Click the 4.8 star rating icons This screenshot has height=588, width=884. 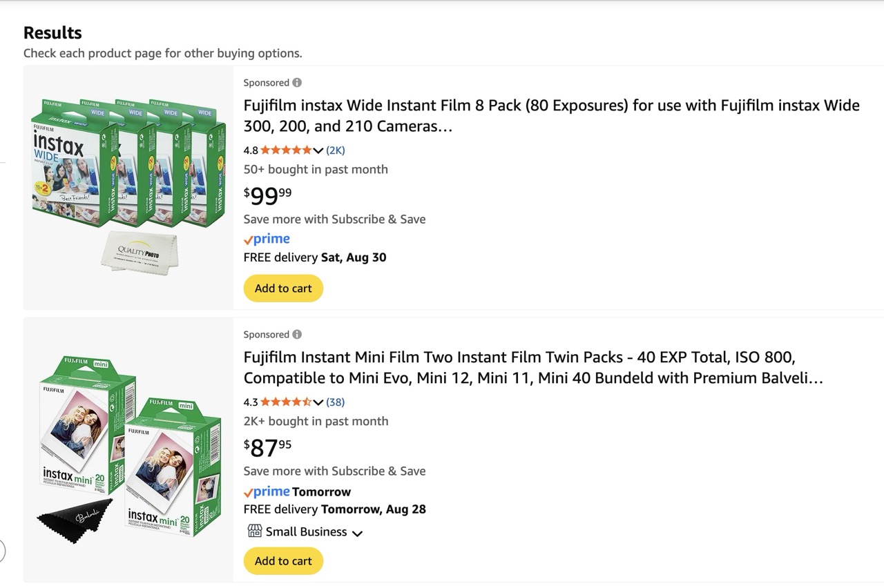coord(286,150)
